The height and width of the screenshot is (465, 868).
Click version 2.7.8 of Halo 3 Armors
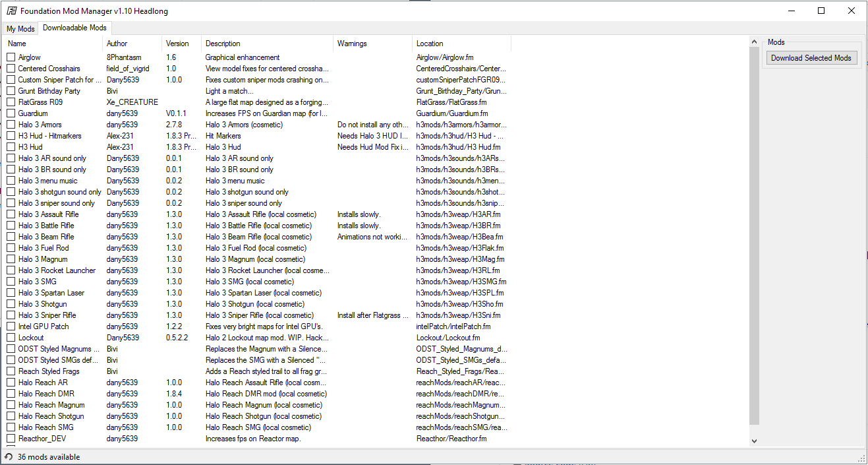tap(174, 125)
